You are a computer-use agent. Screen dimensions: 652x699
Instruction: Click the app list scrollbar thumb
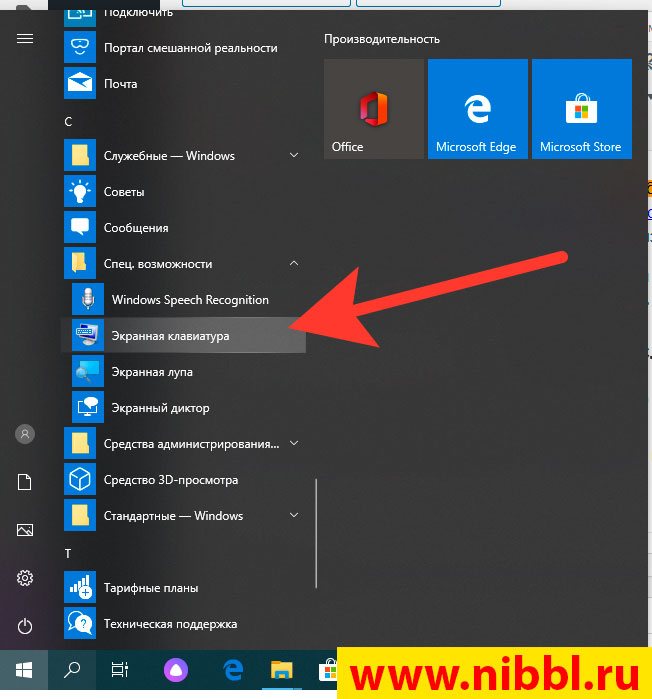(x=316, y=534)
